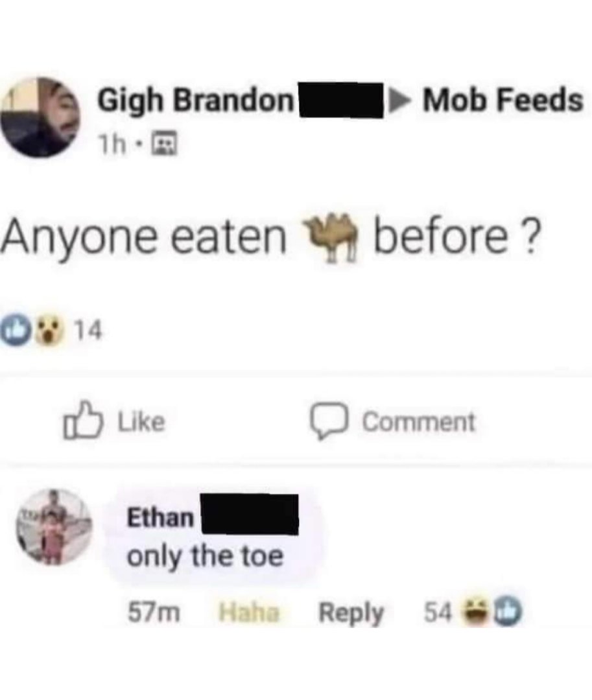Click the post's blue like reaction icon

[x=15, y=331]
